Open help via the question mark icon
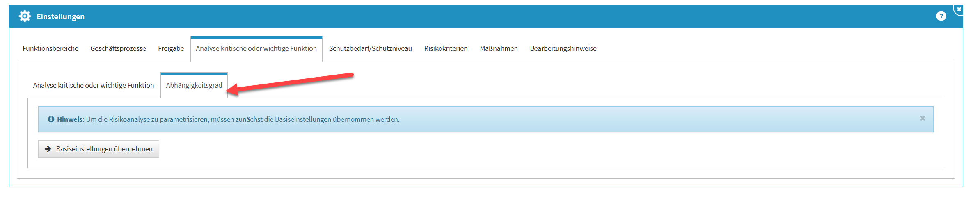Viewport: 980px width, 210px height. coord(941,16)
